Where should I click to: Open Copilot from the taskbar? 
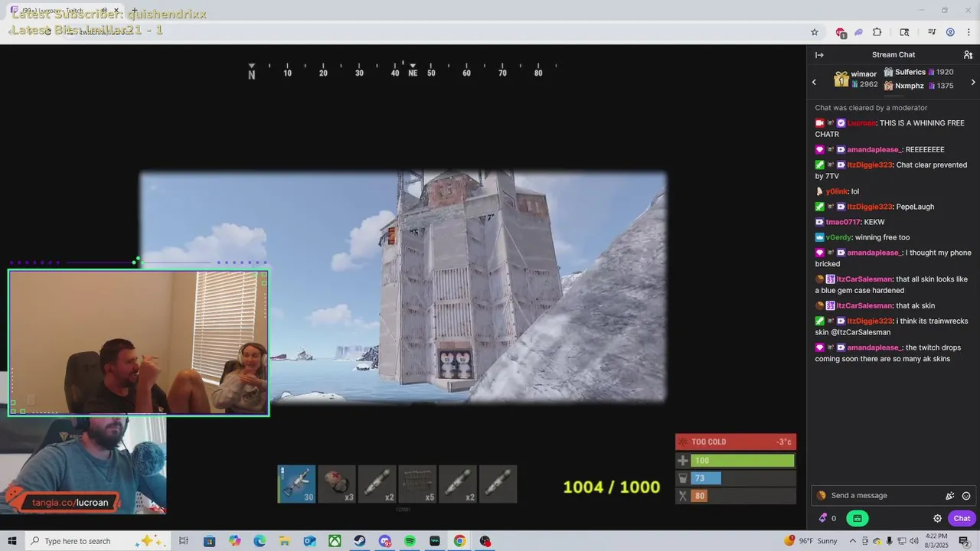pyautogui.click(x=234, y=541)
